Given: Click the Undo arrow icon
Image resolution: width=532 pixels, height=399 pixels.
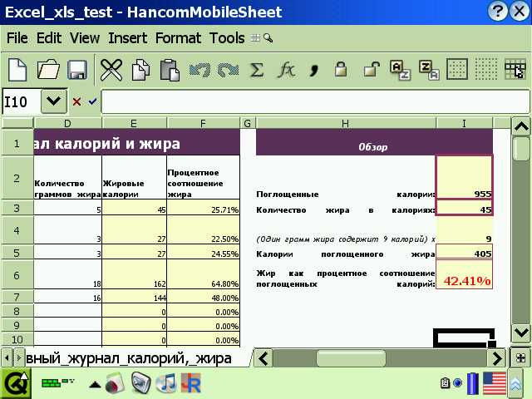Looking at the screenshot, I should pyautogui.click(x=199, y=70).
